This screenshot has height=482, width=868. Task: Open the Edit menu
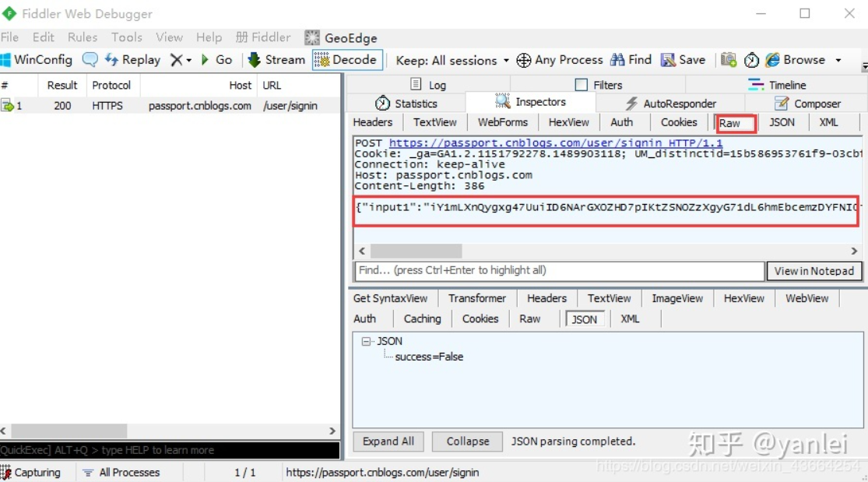43,37
